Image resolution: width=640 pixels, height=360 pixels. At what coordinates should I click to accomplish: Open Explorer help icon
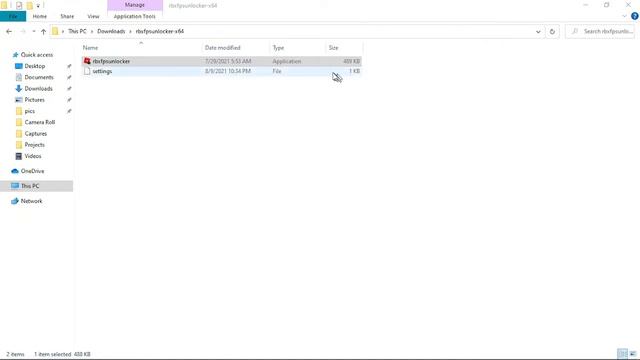pyautogui.click(x=635, y=16)
